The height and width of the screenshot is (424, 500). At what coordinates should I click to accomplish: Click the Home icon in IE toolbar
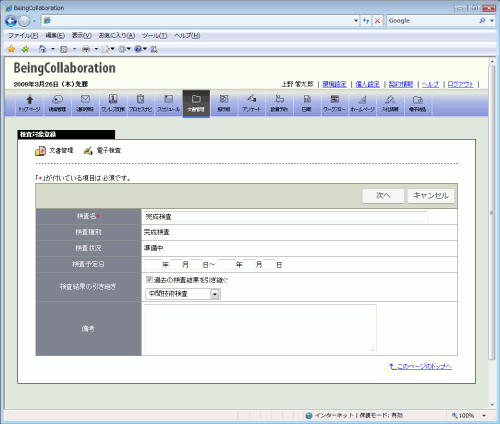pos(42,49)
